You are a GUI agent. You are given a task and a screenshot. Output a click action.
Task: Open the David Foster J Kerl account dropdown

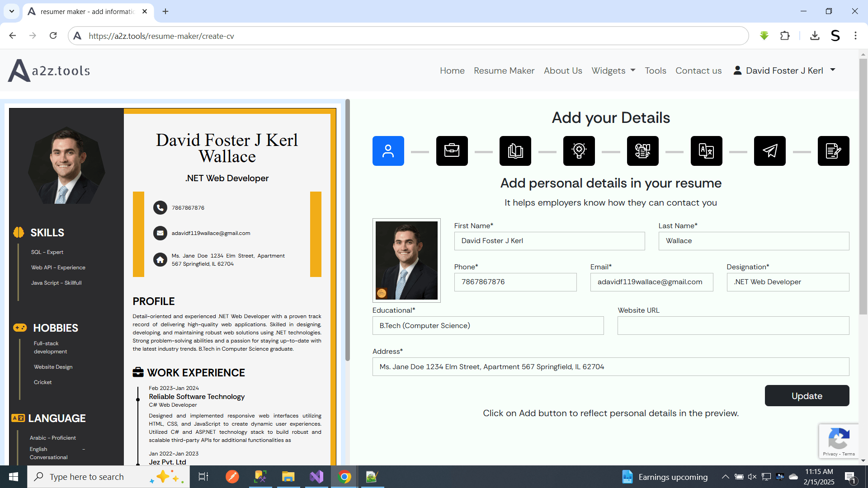[784, 70]
